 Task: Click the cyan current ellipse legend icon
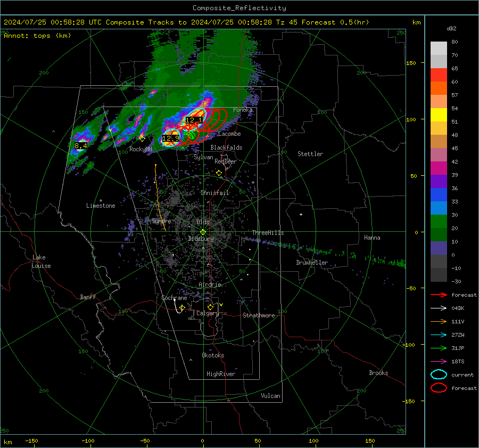pos(439,374)
